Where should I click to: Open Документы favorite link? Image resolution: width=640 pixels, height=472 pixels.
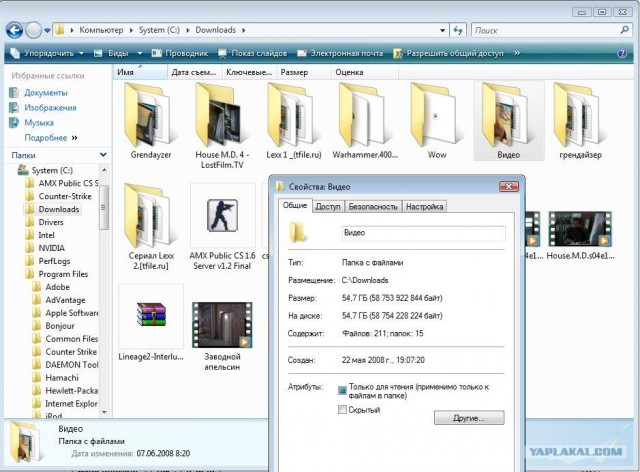(46, 93)
